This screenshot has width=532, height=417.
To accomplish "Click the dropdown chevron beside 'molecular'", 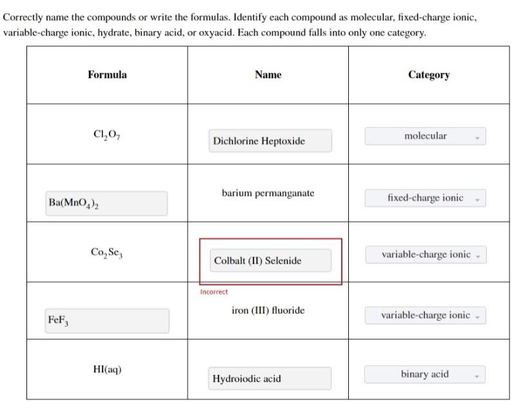I will (x=477, y=137).
